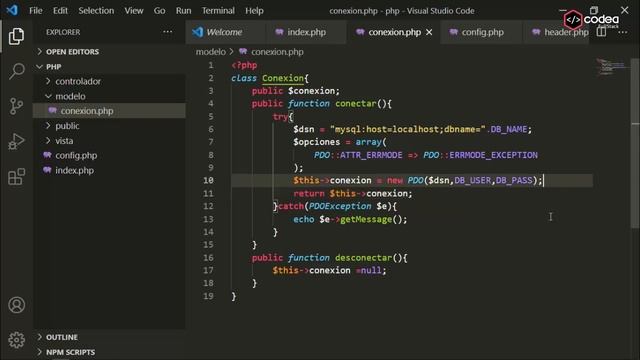Click line number 16 in the gutter
Viewport: 640px width, 360px height.
[x=208, y=258]
